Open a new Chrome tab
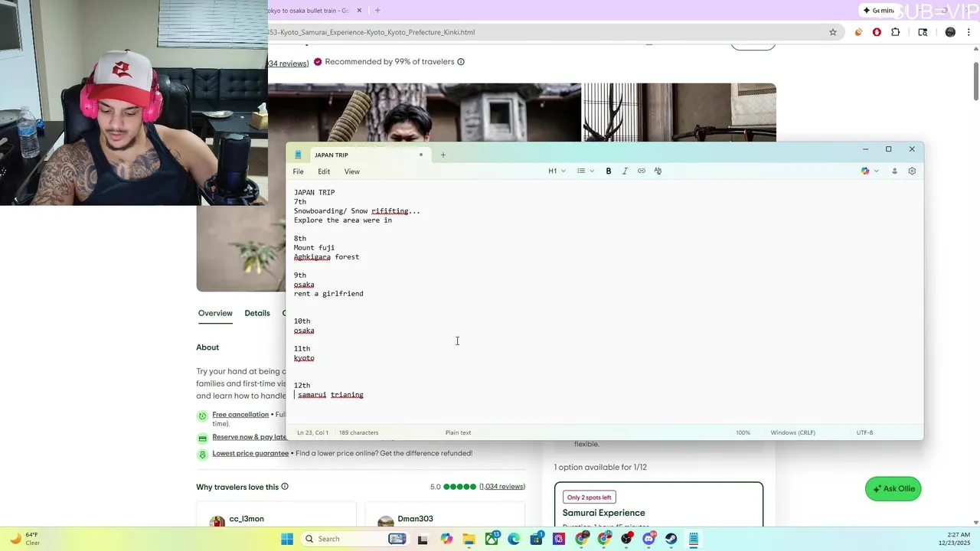Viewport: 980px width, 551px height. [377, 10]
